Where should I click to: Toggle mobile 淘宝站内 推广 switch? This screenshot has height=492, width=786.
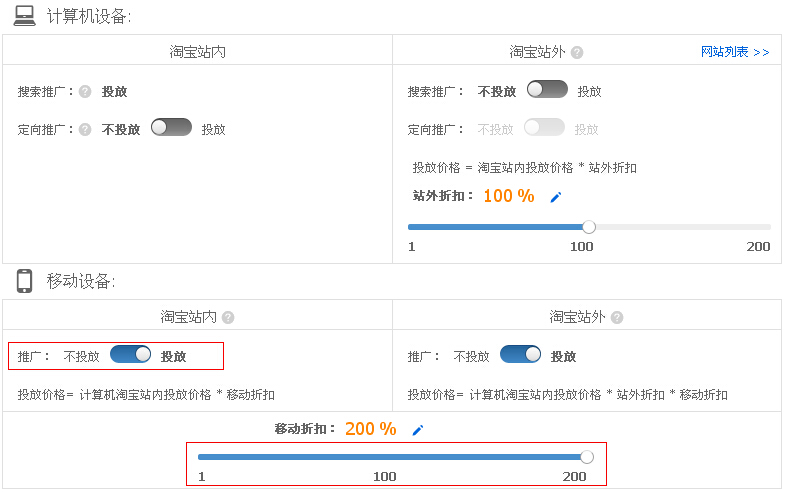pos(130,355)
